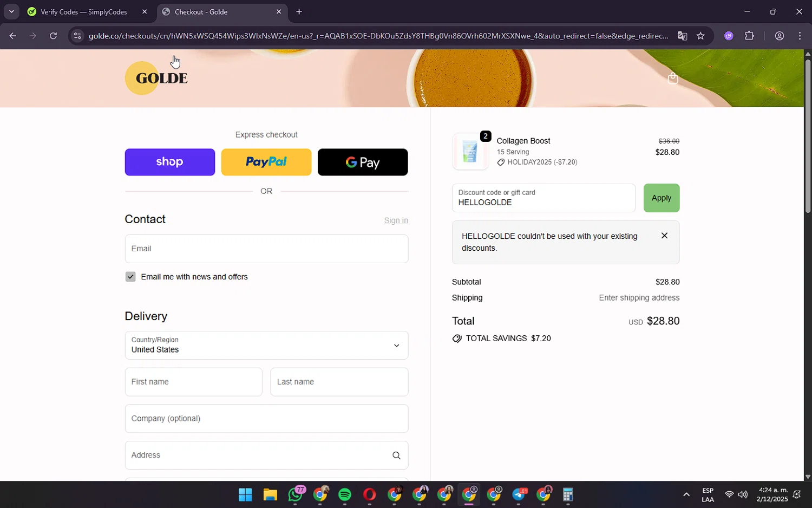Screen dimensions: 812x508
Task: Close the Verify Codes SimplyCodes tab
Action: click(145, 12)
